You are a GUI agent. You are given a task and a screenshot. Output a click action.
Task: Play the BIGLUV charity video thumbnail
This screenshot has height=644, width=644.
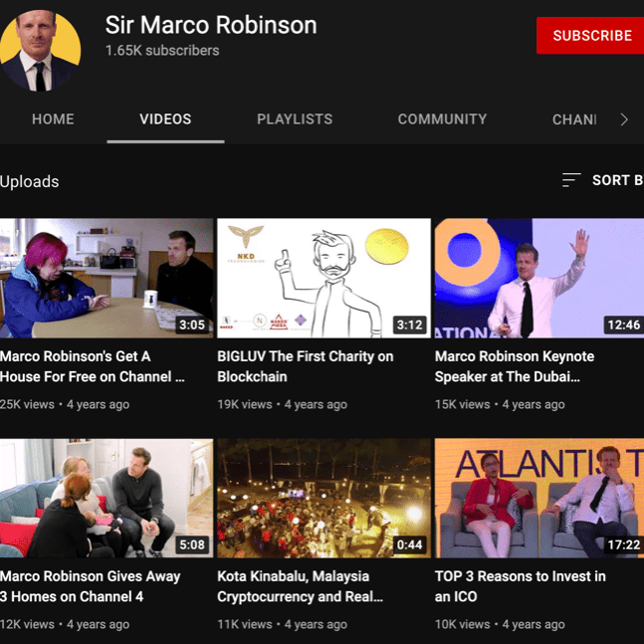323,278
